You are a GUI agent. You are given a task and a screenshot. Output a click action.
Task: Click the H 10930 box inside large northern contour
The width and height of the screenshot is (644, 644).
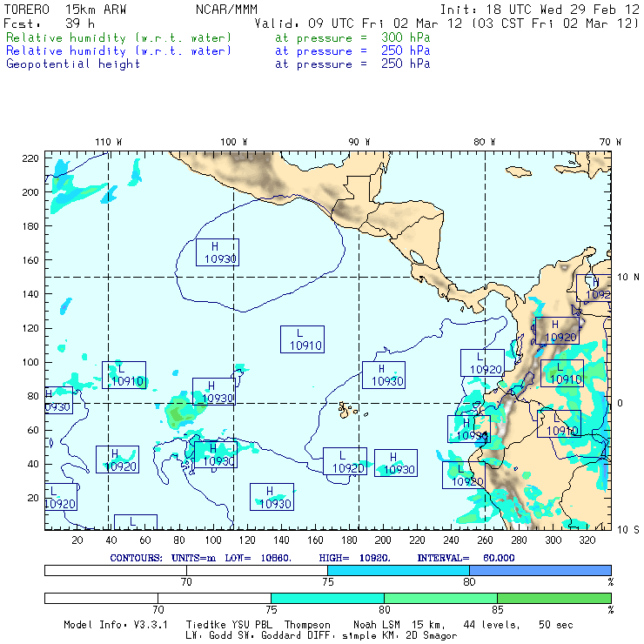click(x=218, y=252)
